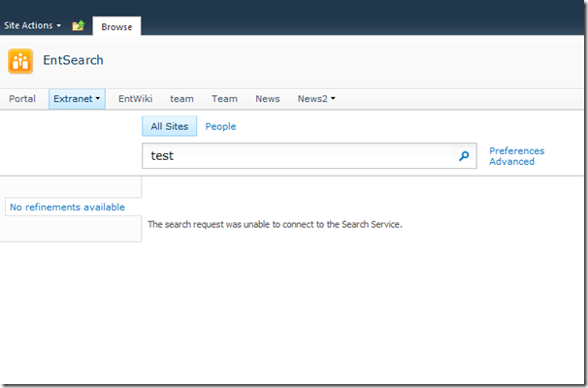Screen dimensions: 588x388
Task: Open the Advanced search link
Action: 512,162
